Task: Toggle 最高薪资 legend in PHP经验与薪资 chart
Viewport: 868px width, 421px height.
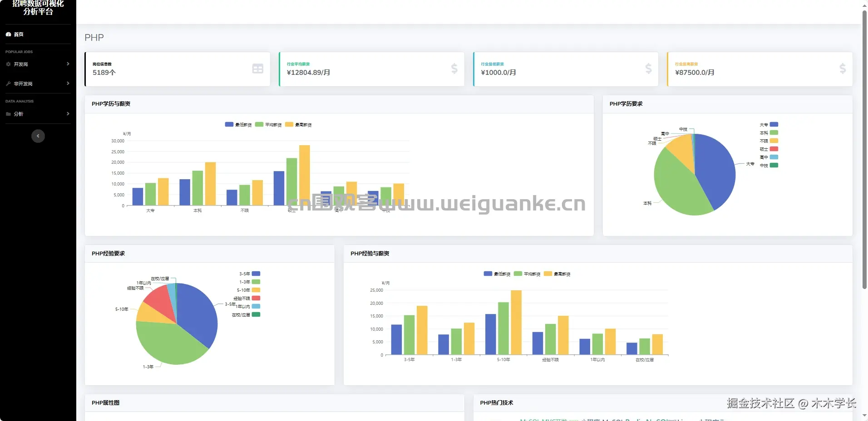Action: coord(557,274)
